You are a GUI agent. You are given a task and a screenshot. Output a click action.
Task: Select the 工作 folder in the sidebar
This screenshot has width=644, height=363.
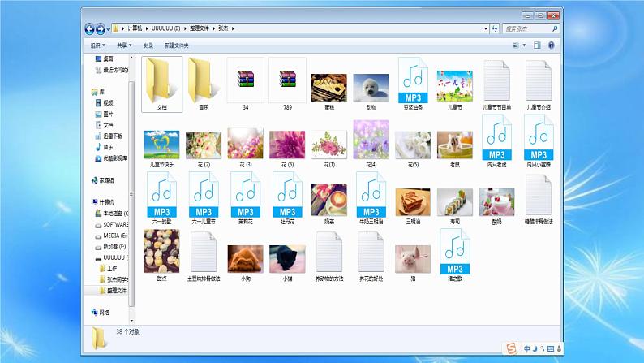pyautogui.click(x=109, y=269)
